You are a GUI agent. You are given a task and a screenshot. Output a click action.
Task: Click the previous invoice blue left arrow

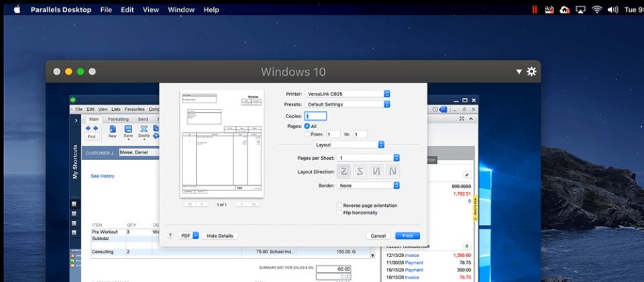[89, 128]
